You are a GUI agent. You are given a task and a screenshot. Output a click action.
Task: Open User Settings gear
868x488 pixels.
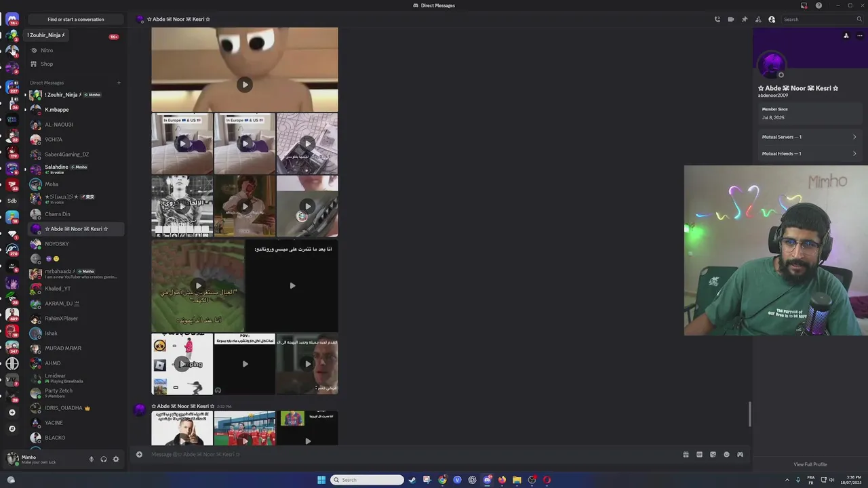pyautogui.click(x=116, y=460)
